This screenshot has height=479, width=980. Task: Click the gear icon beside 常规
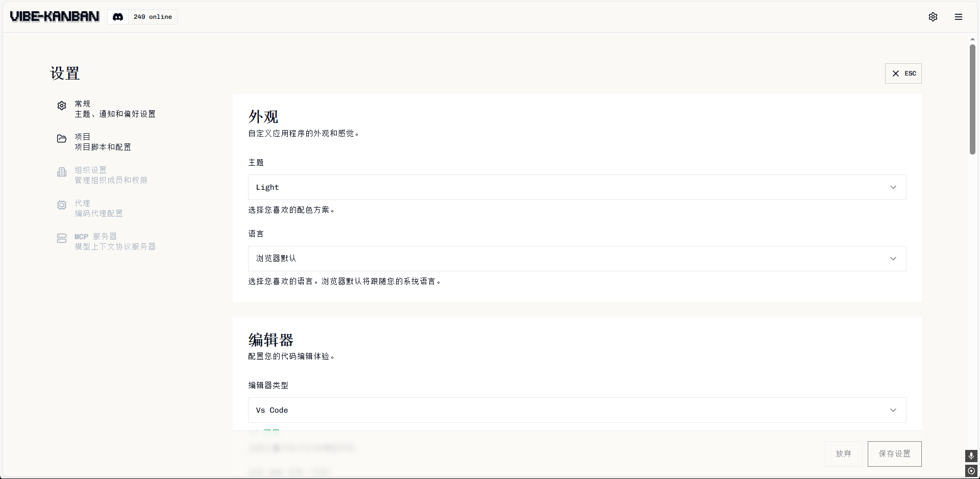(x=62, y=106)
